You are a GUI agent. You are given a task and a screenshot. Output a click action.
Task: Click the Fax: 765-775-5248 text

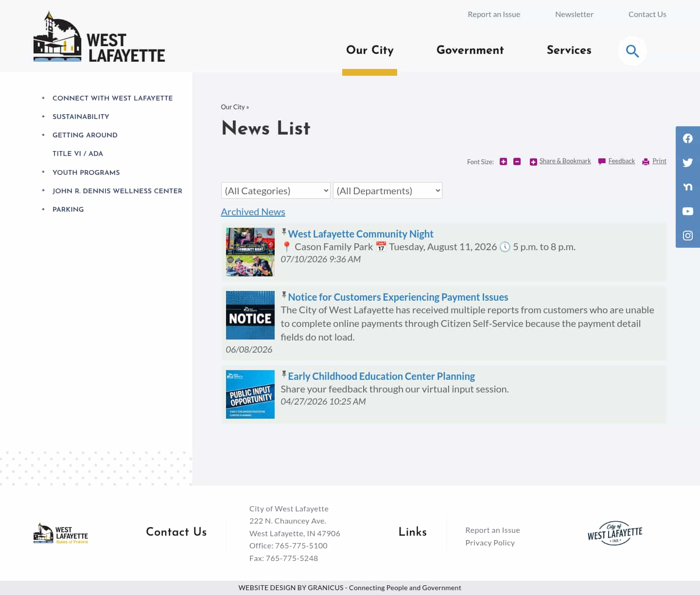coord(283,559)
